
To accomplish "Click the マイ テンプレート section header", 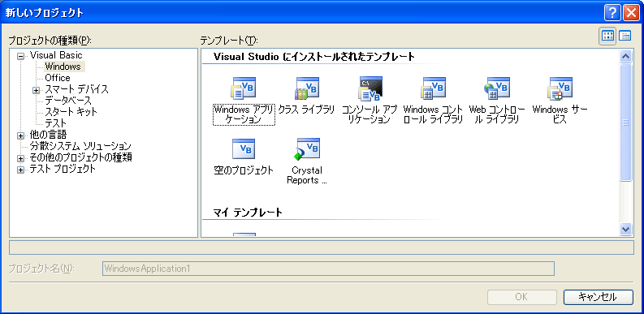I will point(248,213).
